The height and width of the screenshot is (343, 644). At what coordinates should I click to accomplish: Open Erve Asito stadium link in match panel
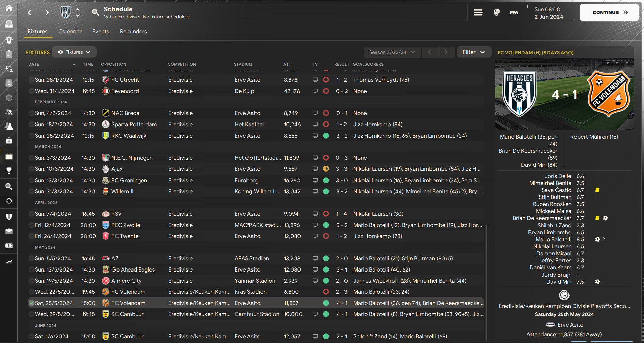pyautogui.click(x=570, y=325)
